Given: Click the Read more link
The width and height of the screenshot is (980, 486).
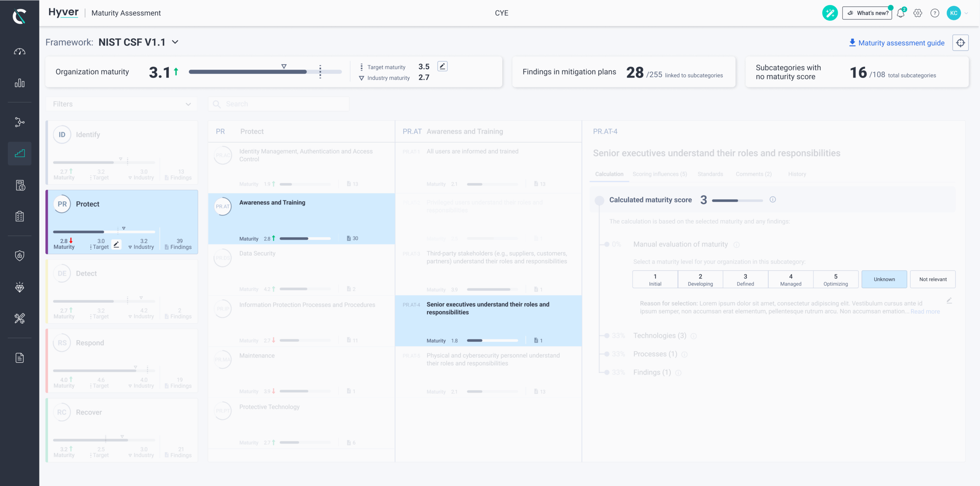Looking at the screenshot, I should 925,311.
